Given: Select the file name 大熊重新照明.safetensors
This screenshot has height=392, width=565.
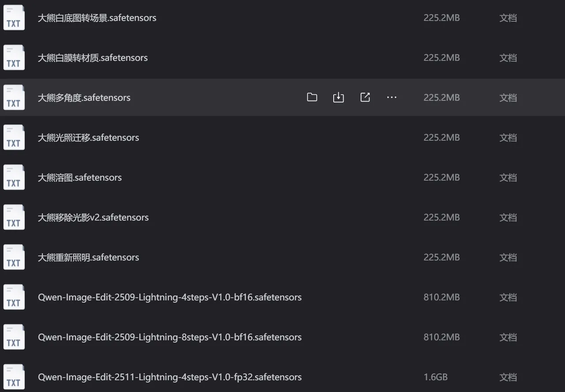Looking at the screenshot, I should [x=88, y=257].
